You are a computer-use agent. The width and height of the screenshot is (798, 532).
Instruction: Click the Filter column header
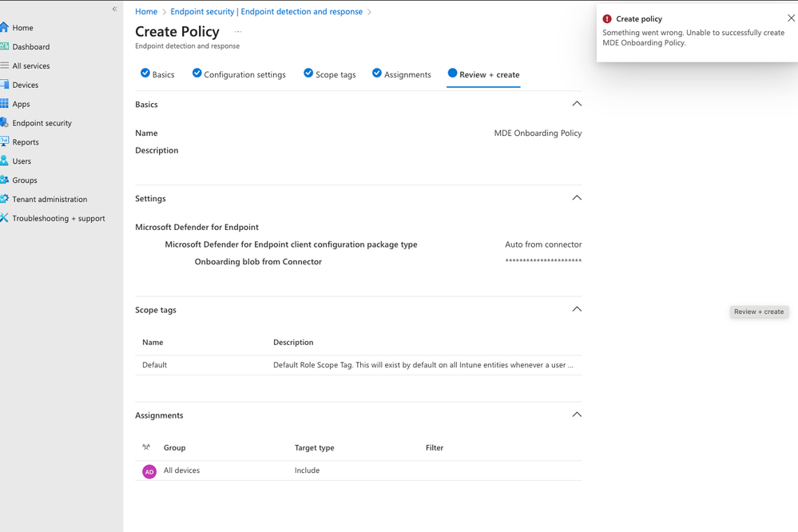point(434,448)
